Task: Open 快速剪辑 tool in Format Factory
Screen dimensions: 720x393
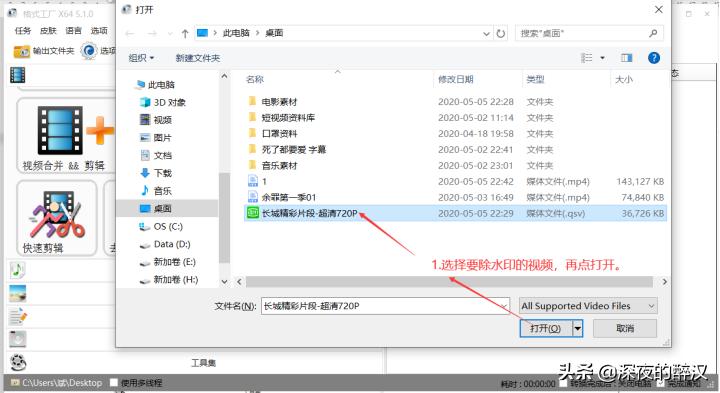Action: coord(57,218)
